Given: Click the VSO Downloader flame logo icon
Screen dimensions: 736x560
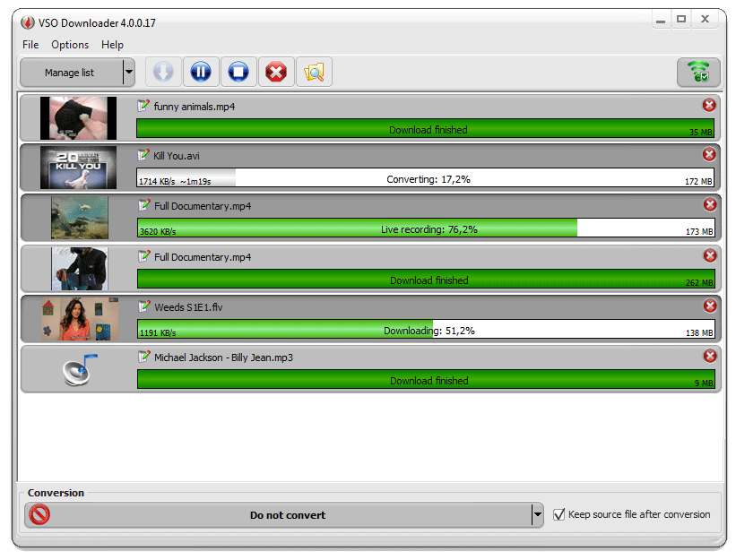Looking at the screenshot, I should [28, 22].
